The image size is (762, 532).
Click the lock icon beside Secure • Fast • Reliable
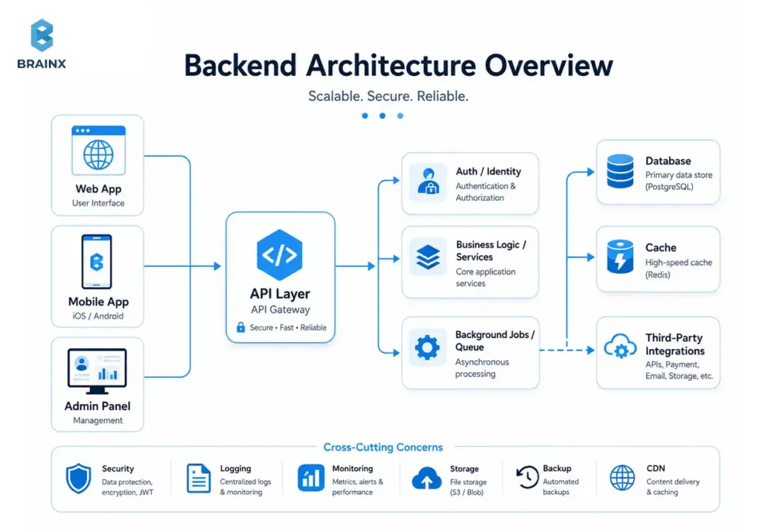coord(240,327)
